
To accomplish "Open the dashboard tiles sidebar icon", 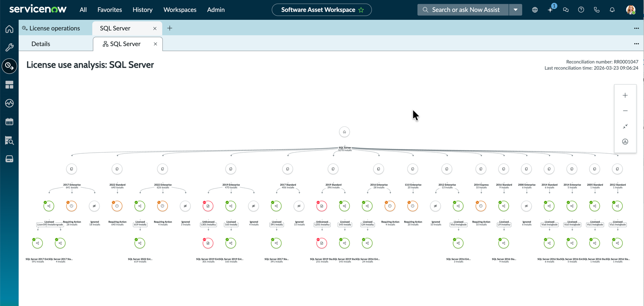I will (x=9, y=85).
